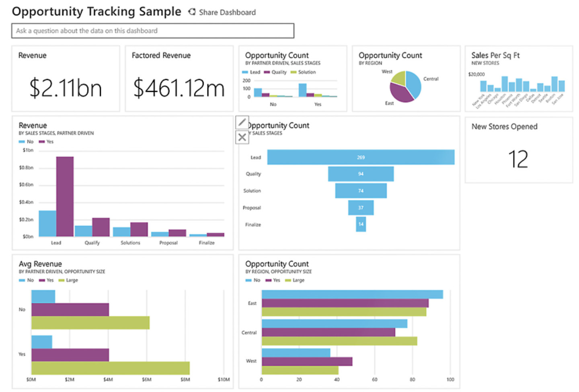Viewport: 579px width, 392px height.
Task: Click the Factored Revenue $461.12m tile
Action: pos(179,78)
